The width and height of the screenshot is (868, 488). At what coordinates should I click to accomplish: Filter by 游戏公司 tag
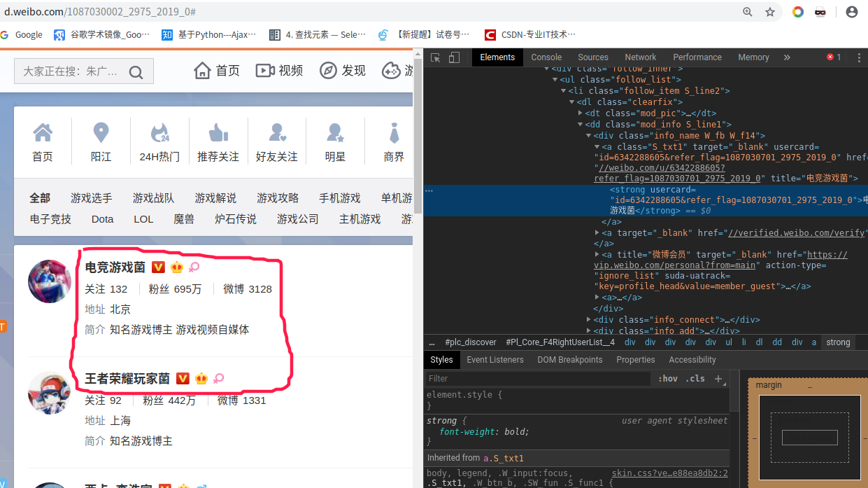298,219
